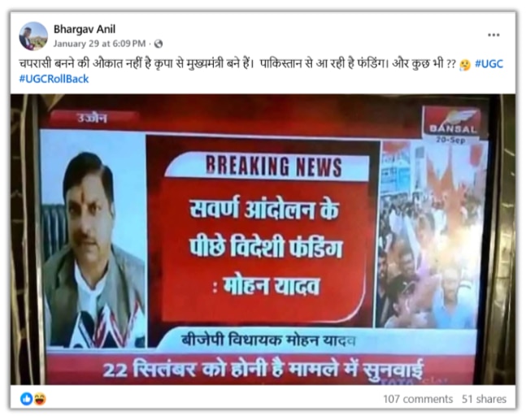The image size is (526, 420).
Task: Click the उज्जैन location label in the image
Action: click(93, 119)
